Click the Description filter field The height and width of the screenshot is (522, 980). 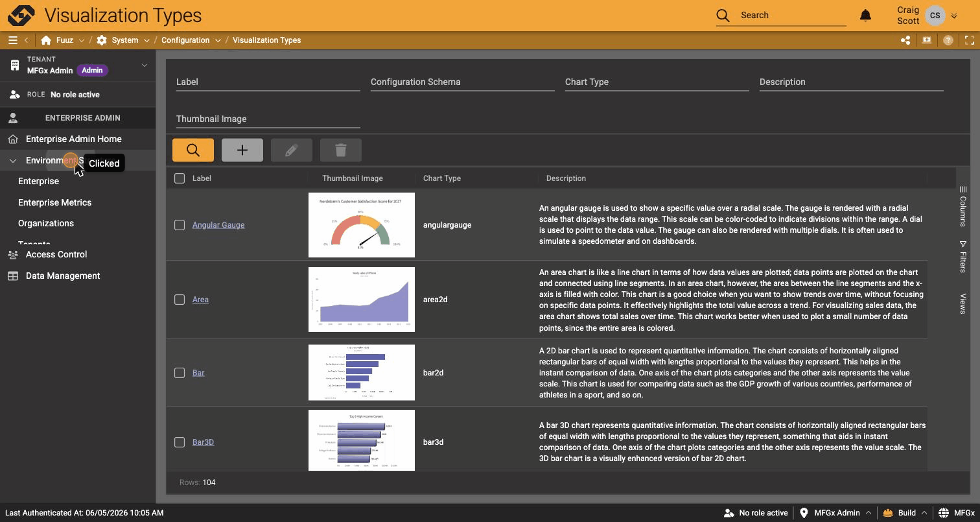(852, 82)
